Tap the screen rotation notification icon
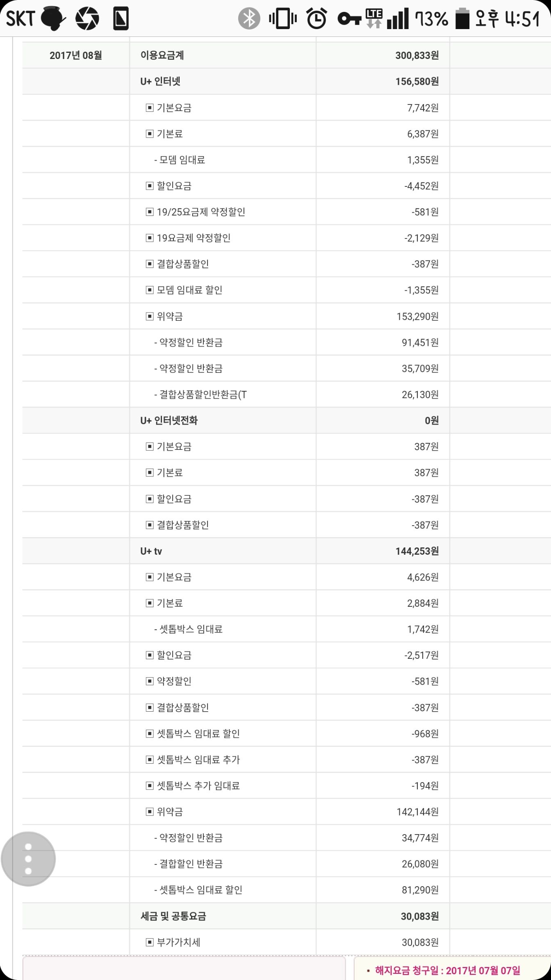 click(121, 18)
